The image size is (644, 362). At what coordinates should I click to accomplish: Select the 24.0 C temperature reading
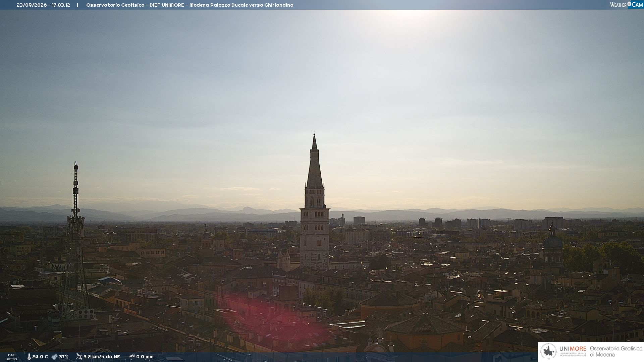click(40, 357)
